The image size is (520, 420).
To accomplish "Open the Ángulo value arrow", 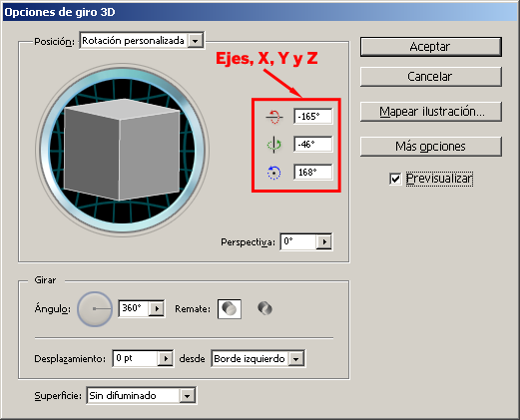I will (x=157, y=309).
